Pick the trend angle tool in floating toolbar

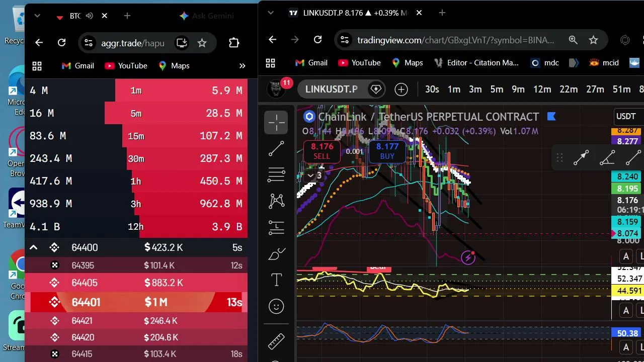(x=607, y=158)
